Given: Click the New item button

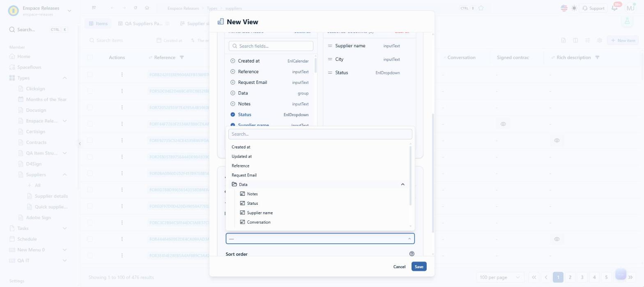Looking at the screenshot, I should click(623, 40).
